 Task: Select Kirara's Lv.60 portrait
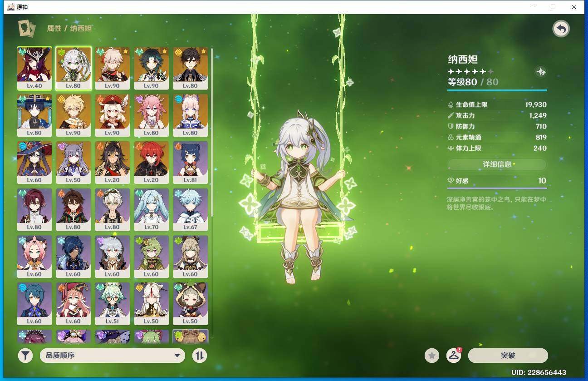(x=191, y=257)
